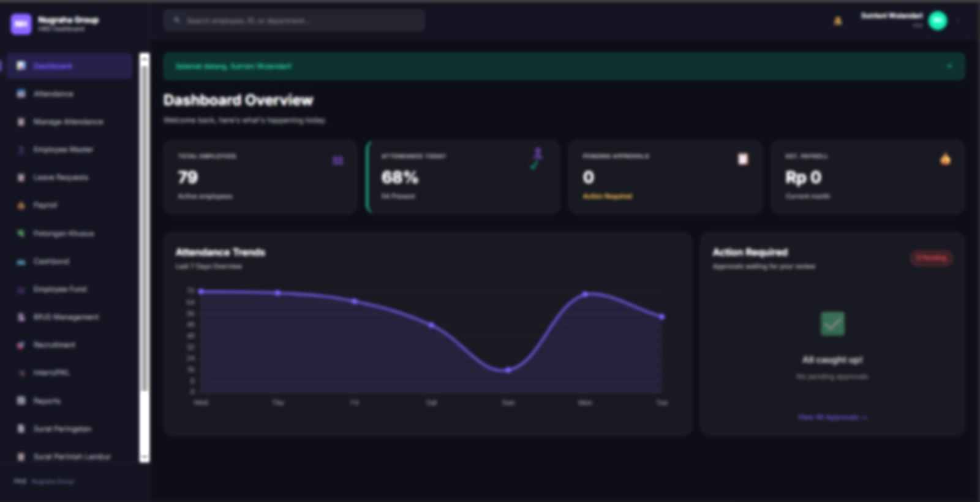This screenshot has height=502, width=980.
Task: Click the Reports sidebar icon
Action: (x=21, y=401)
